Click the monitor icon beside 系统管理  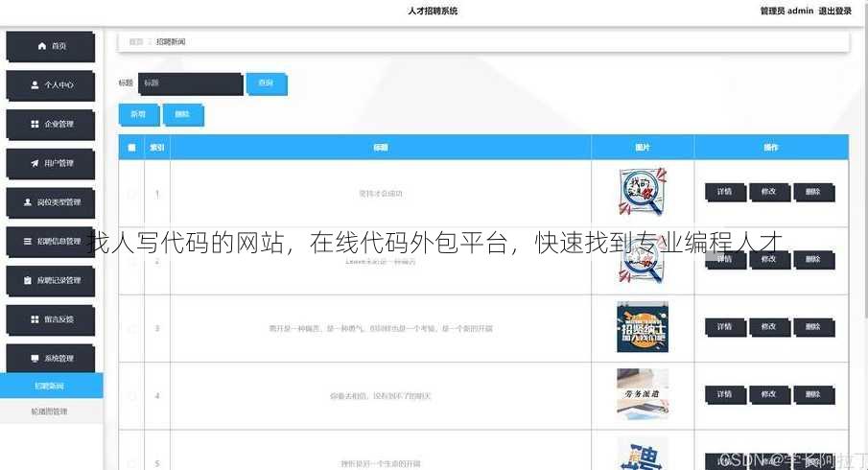tap(35, 358)
